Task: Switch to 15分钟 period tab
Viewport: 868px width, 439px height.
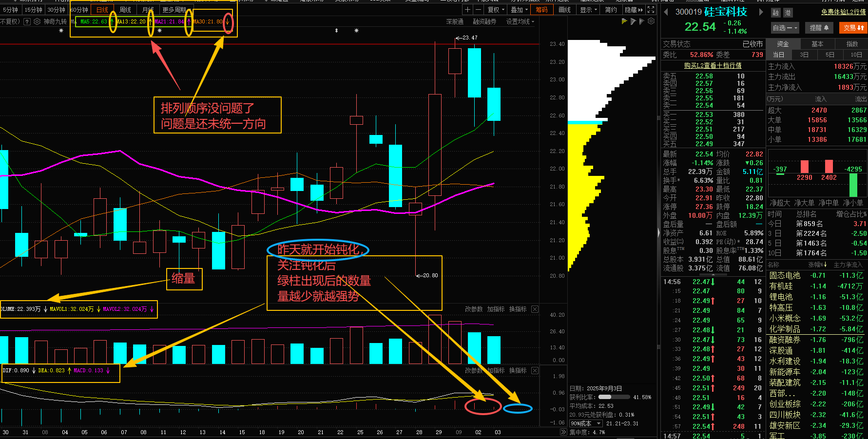Action: pos(33,10)
